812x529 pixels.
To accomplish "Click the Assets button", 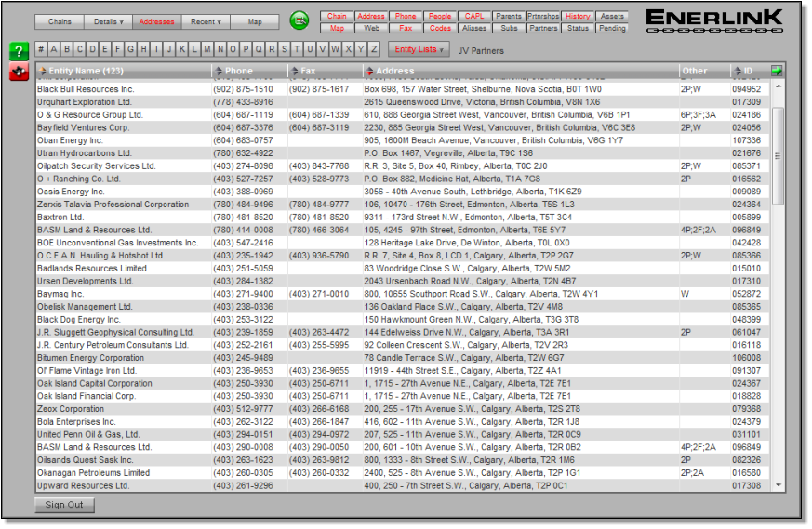I will point(612,16).
